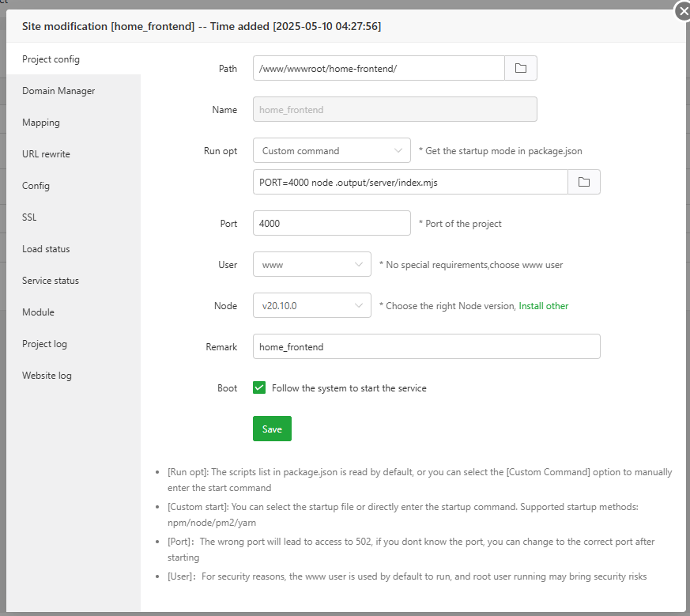Go to URL rewrite settings
Screen dimensions: 690x616
[46, 154]
